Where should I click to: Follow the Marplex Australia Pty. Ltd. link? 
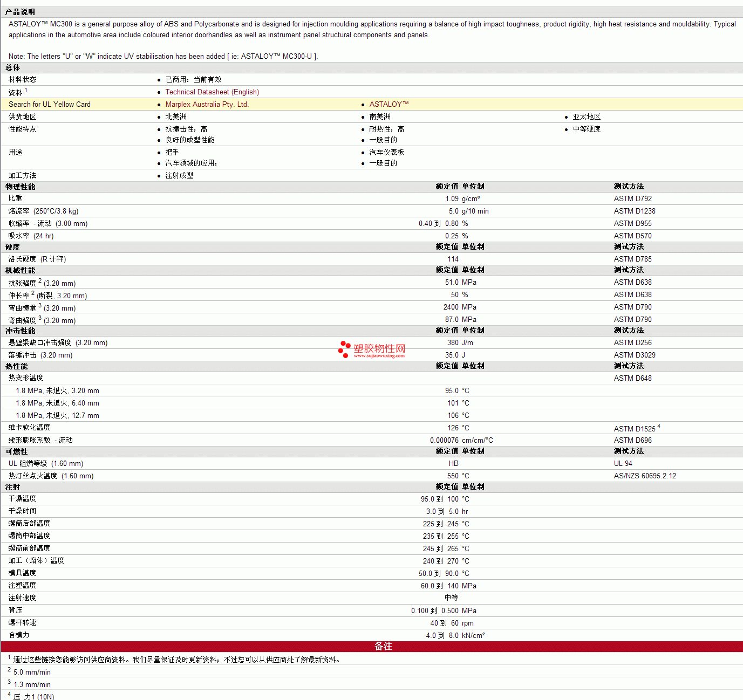[207, 105]
